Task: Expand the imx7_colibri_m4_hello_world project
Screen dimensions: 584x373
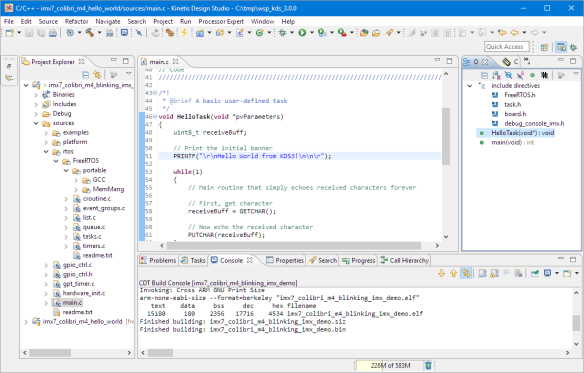Action: pos(26,322)
